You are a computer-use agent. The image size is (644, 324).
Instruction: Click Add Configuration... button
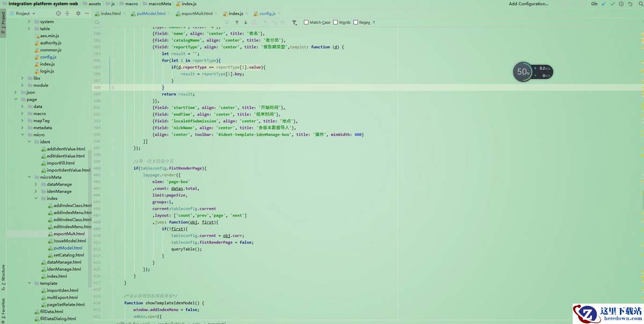[528, 4]
